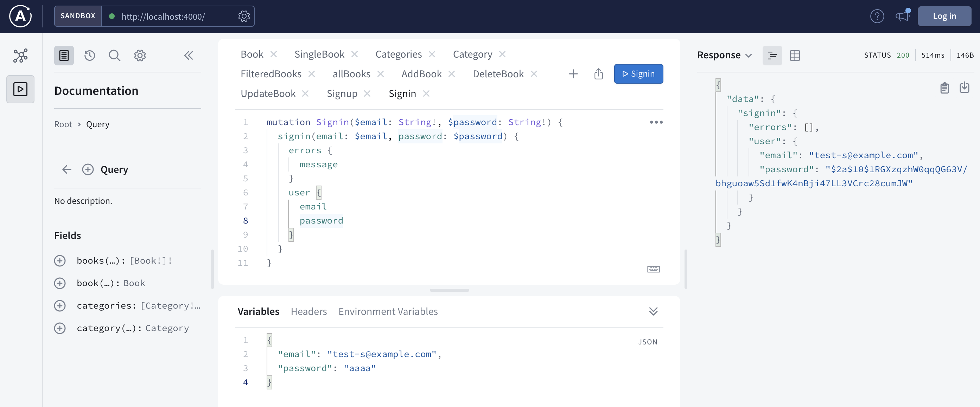Add the categories field plus icon
Image resolution: width=980 pixels, height=407 pixels.
click(60, 305)
